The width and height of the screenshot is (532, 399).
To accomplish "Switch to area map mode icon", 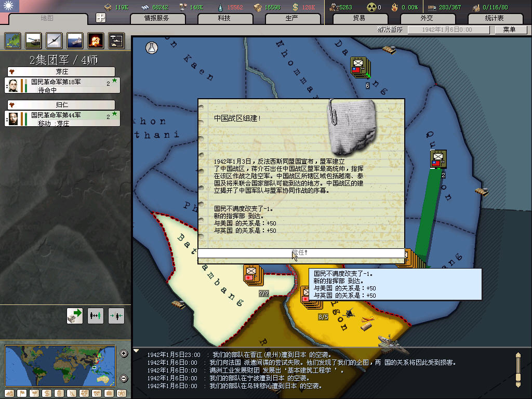I will (x=97, y=393).
